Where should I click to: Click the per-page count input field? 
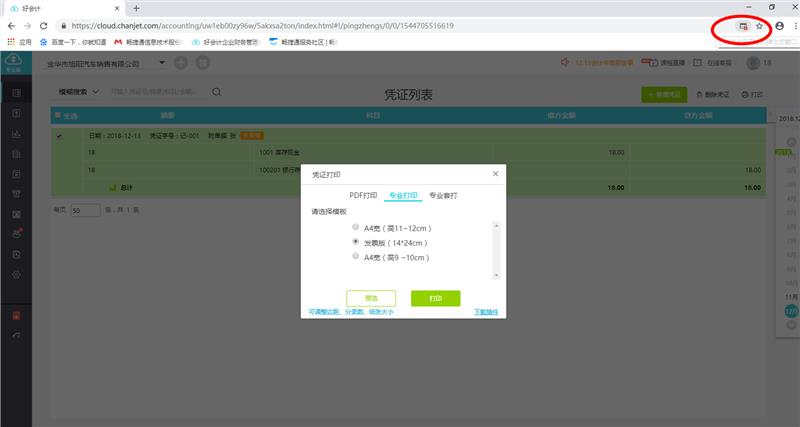[x=85, y=211]
